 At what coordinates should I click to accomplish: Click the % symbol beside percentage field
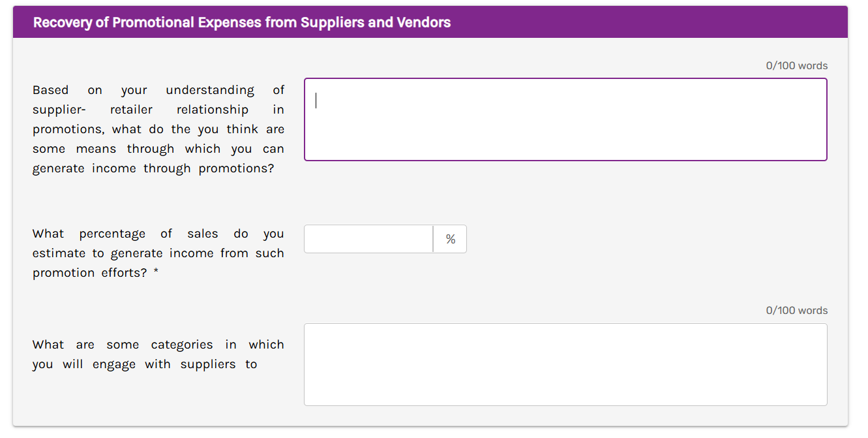point(451,240)
